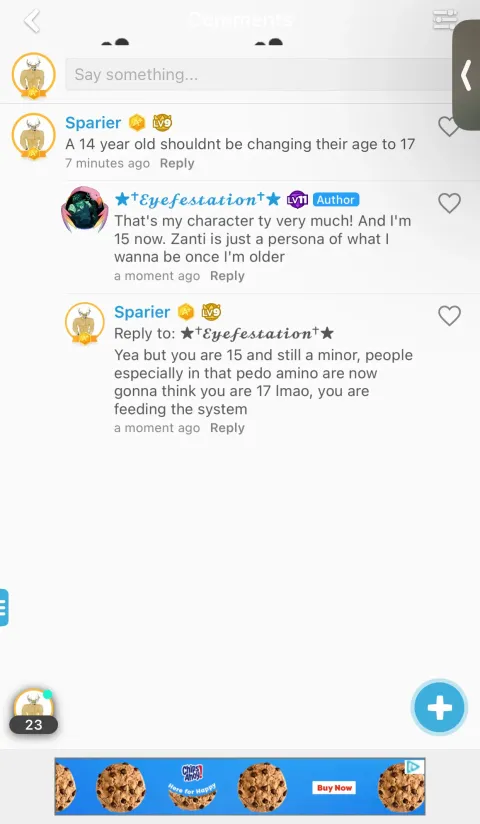Open the AdChoices icon on the banner
The width and height of the screenshot is (480, 824).
[x=414, y=767]
